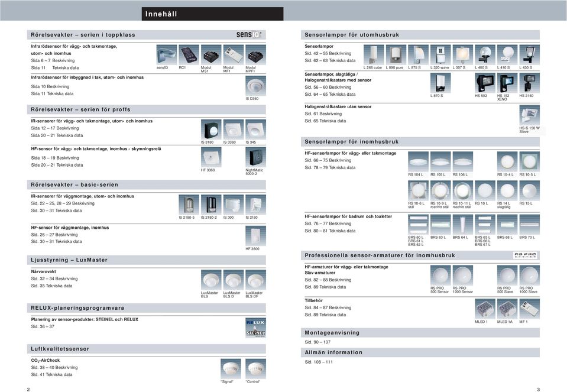The height and width of the screenshot is (392, 567).
Task: Select the NightMatic 5000-2 thumbnail
Action: click(x=255, y=157)
